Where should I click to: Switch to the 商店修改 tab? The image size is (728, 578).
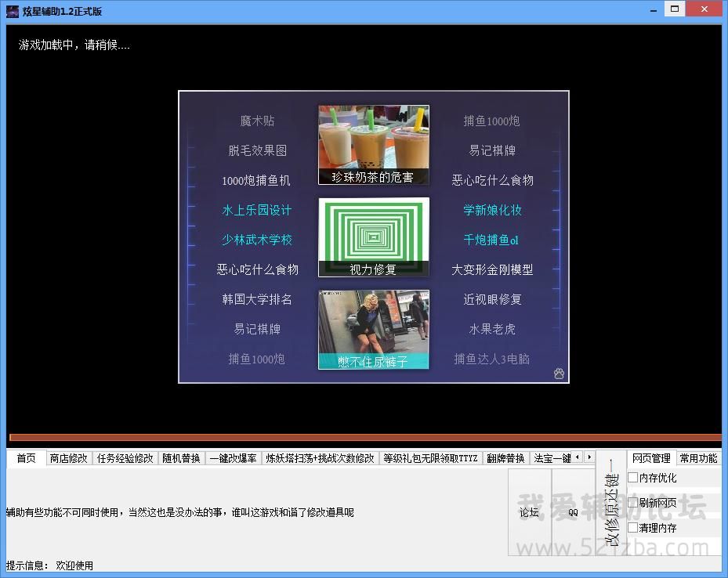click(68, 458)
